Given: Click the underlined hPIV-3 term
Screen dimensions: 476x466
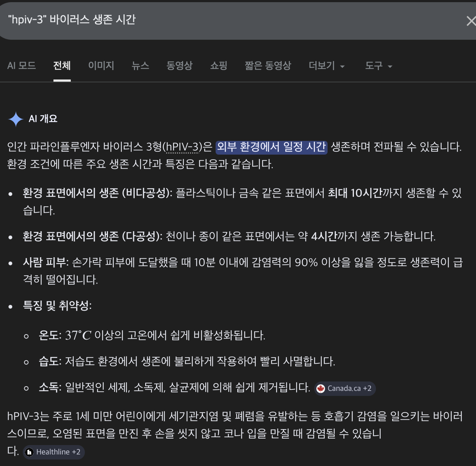Looking at the screenshot, I should click(x=182, y=147).
